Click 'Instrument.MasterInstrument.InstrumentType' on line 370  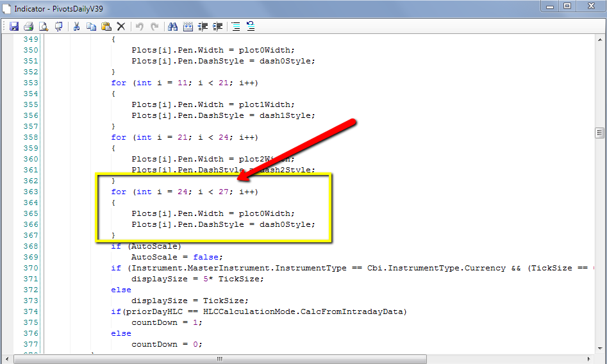tap(239, 268)
